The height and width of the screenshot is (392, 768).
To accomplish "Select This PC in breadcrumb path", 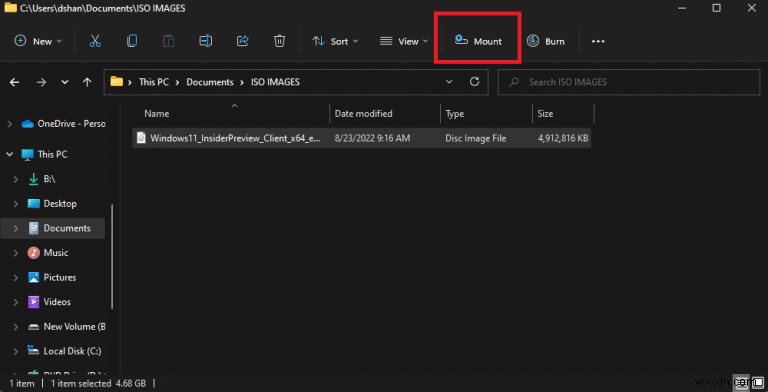I will [154, 82].
